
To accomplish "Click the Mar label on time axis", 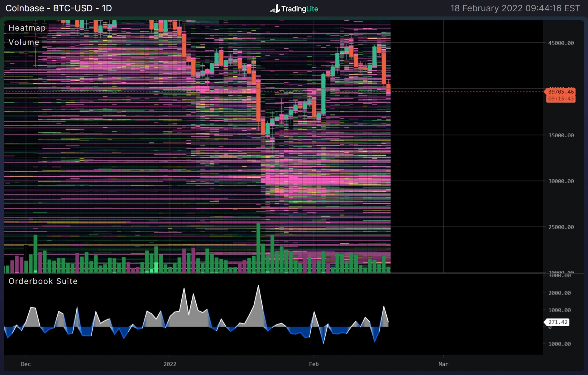I will click(443, 364).
